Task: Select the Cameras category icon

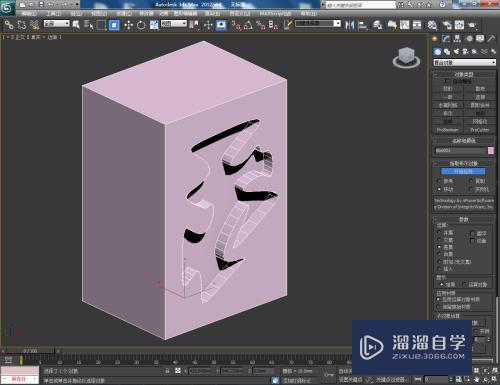Action: (x=466, y=51)
